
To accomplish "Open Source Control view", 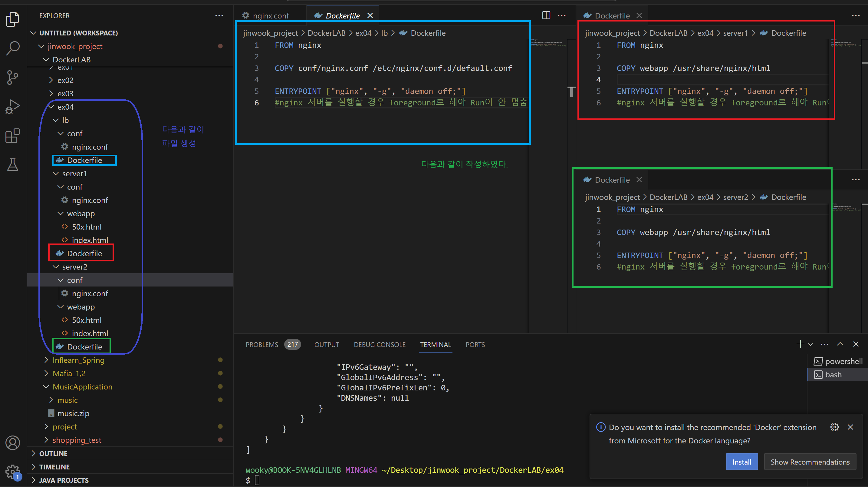I will (13, 77).
